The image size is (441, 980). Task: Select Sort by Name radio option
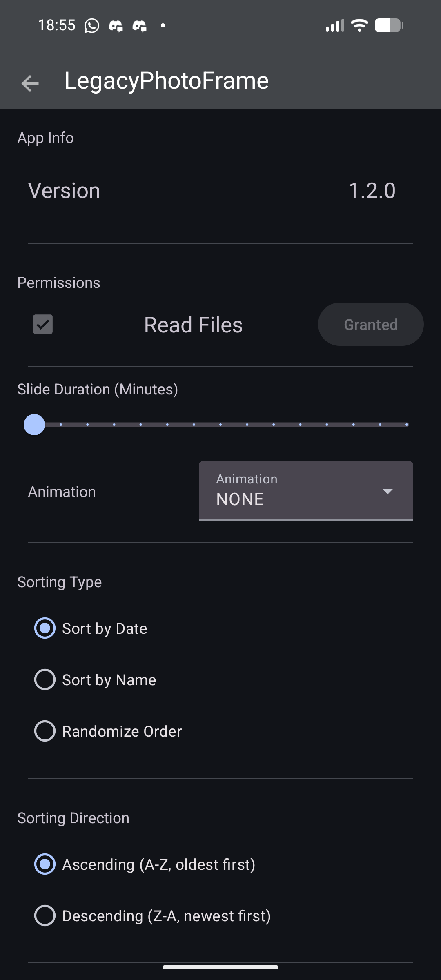[95, 680]
